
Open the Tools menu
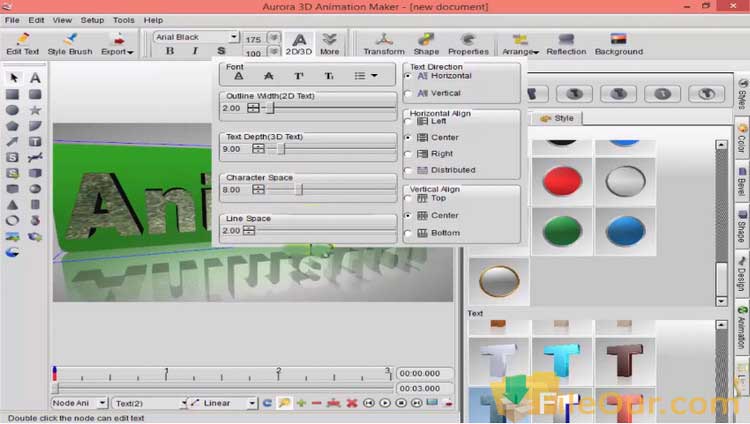[x=123, y=20]
